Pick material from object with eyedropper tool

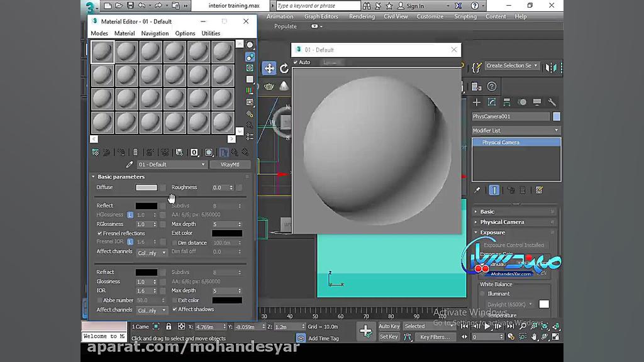(129, 164)
